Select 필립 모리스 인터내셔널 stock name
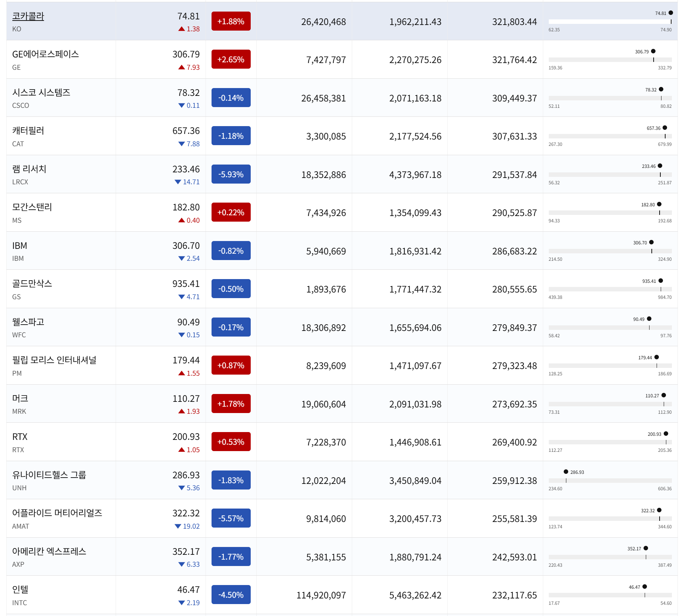 coord(54,360)
